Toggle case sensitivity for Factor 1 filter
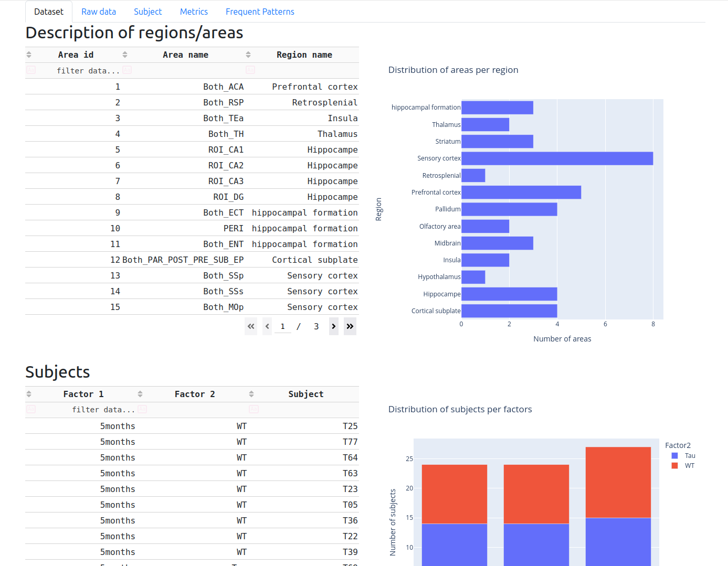The image size is (728, 566). pyautogui.click(x=31, y=409)
